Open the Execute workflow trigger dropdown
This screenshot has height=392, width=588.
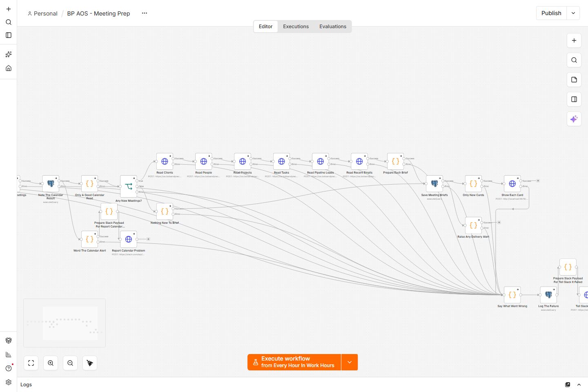click(x=350, y=362)
